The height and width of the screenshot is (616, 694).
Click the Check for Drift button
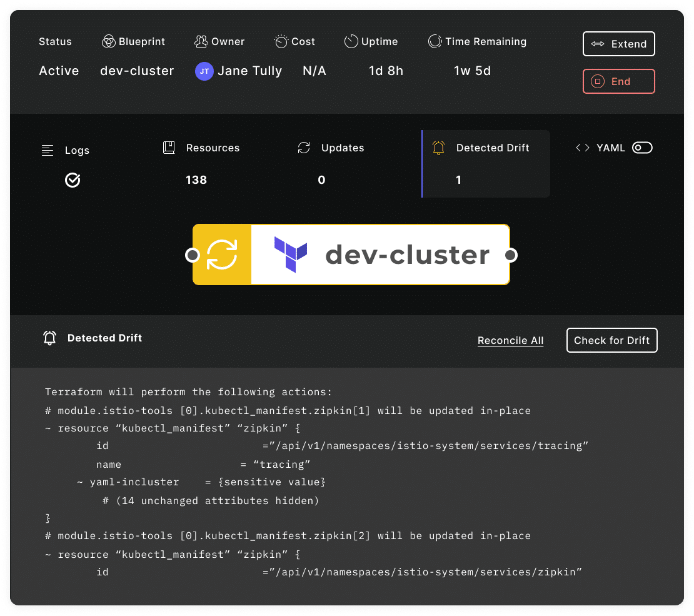[611, 340]
